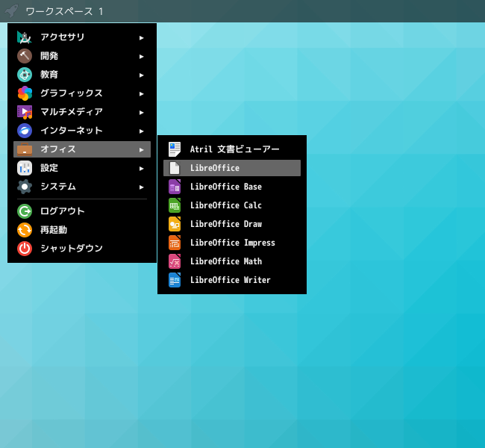Click the 設定 sliders icon

pos(25,168)
